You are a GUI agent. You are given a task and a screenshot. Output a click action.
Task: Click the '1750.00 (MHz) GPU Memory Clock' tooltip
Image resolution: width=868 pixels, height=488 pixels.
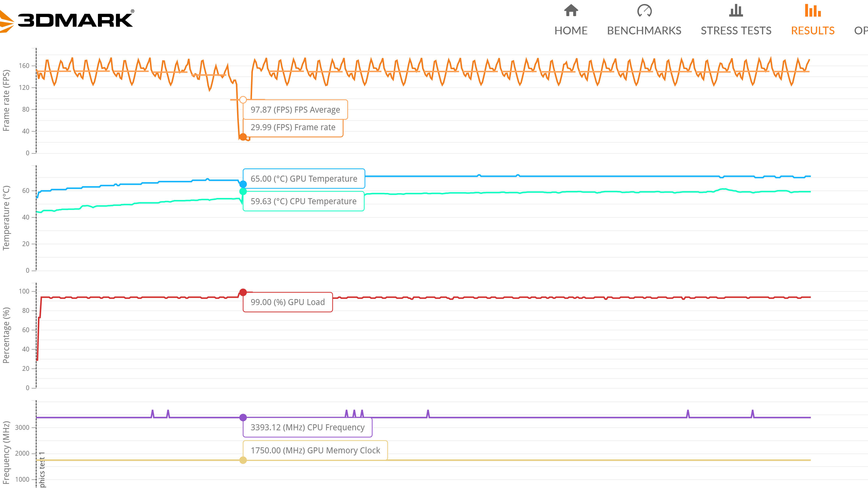click(315, 450)
